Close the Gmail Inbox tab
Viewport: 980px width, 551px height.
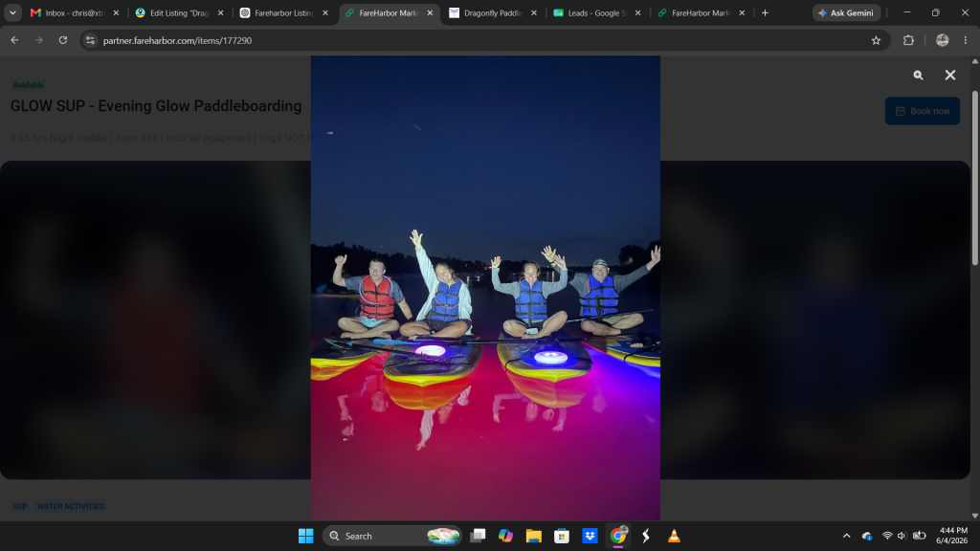point(116,13)
